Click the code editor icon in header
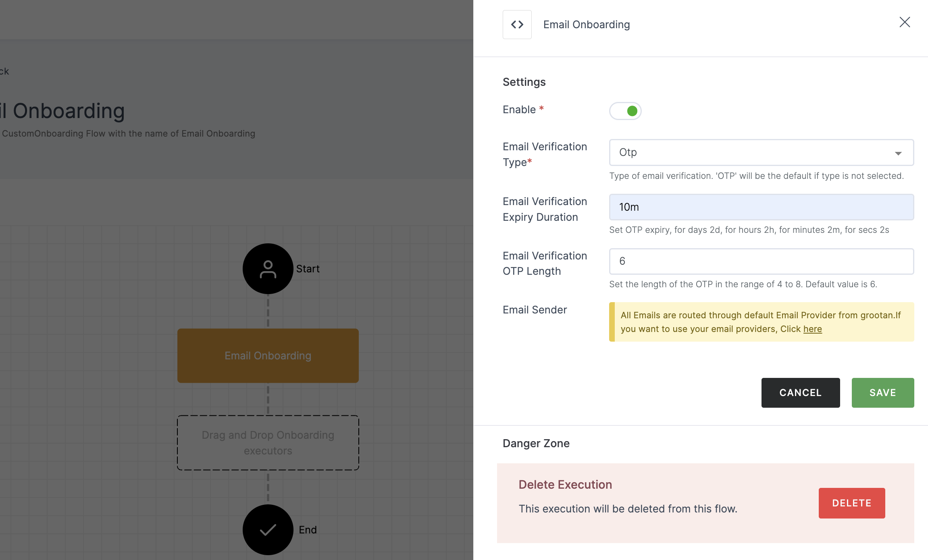 tap(518, 25)
